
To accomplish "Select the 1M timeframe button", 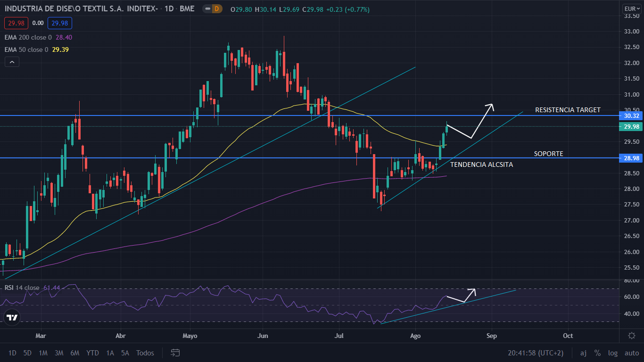I will tap(42, 353).
